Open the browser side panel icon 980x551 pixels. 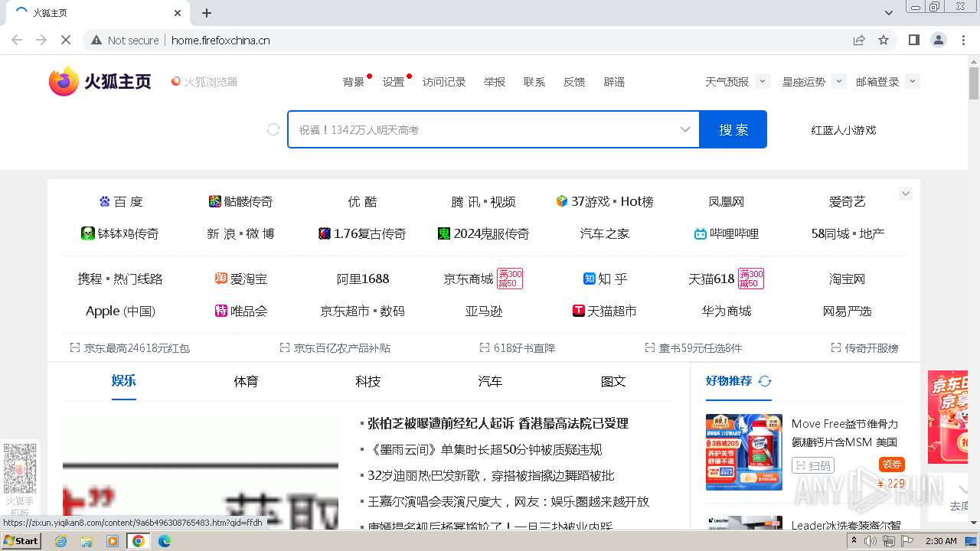914,40
